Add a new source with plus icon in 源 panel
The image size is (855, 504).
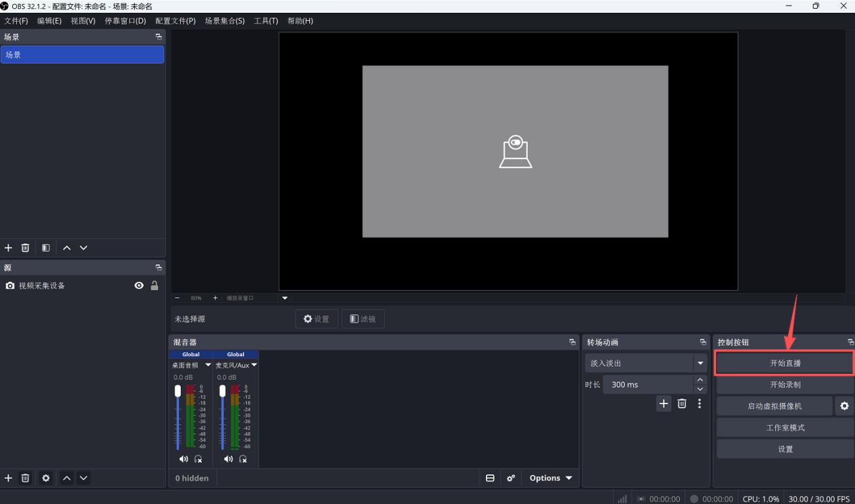pos(8,478)
